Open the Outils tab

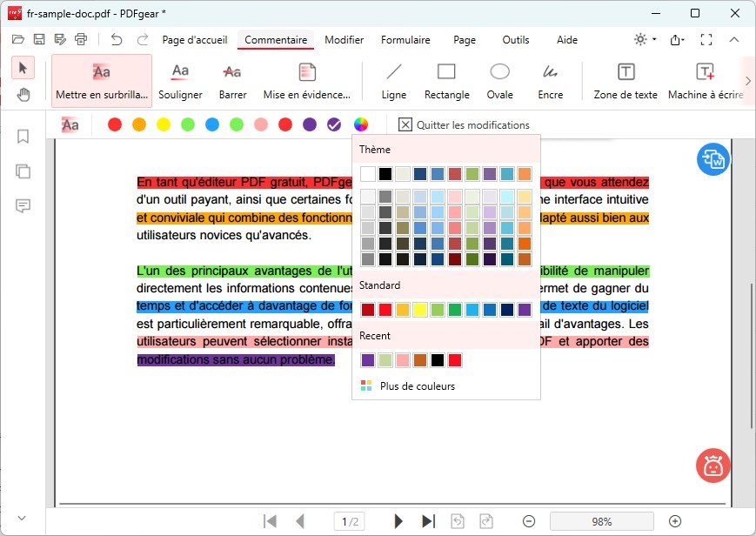(x=516, y=40)
